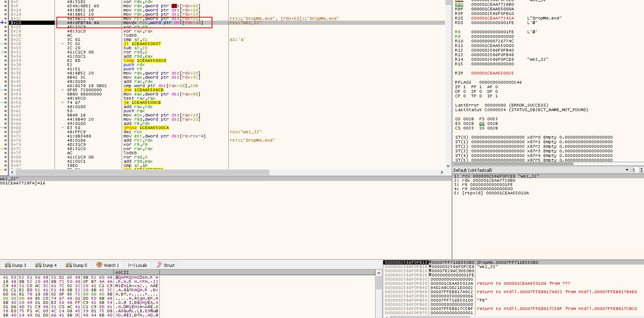
Task: Click the RDX register name
Action: click(459, 5)
